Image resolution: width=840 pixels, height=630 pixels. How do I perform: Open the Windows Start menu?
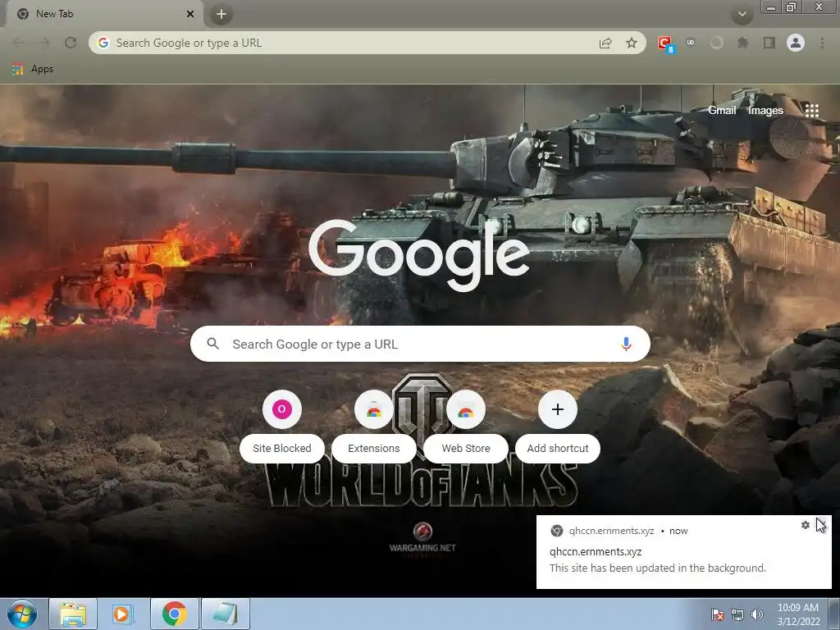22,614
